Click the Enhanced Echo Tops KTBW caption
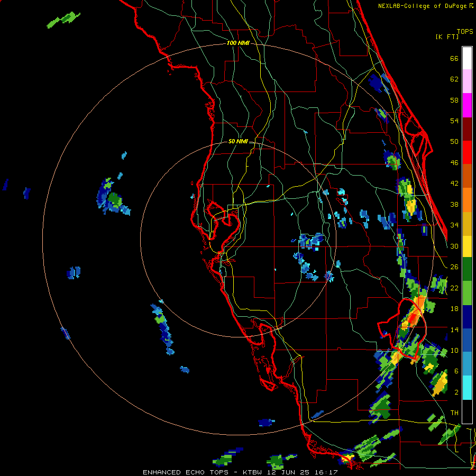The height and width of the screenshot is (476, 476). (x=240, y=472)
